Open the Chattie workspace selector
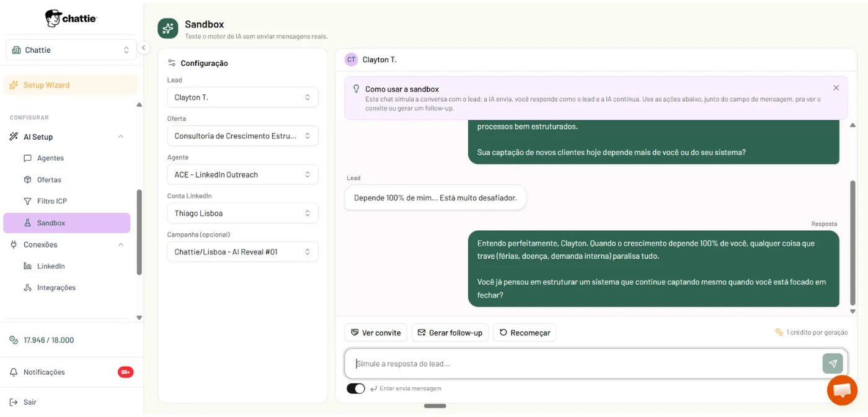The width and height of the screenshot is (868, 417). coord(71,50)
